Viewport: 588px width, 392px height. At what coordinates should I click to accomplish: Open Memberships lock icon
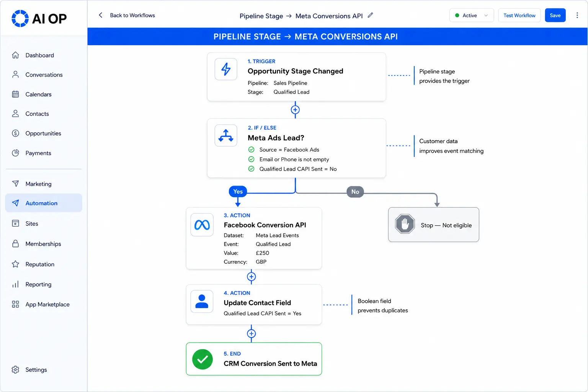click(15, 244)
